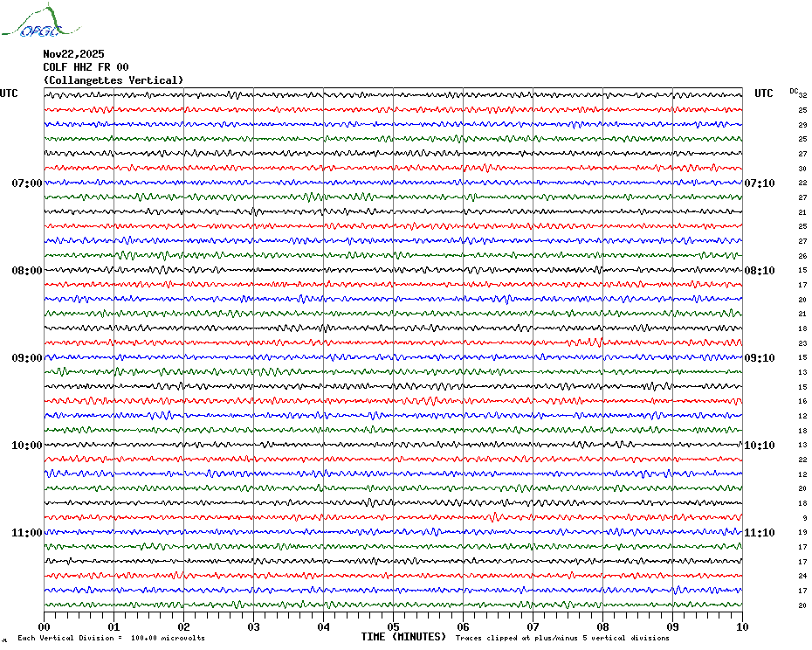This screenshot has height=650, width=812.
Task: Click the 09 minute tick label
Action: click(x=672, y=626)
